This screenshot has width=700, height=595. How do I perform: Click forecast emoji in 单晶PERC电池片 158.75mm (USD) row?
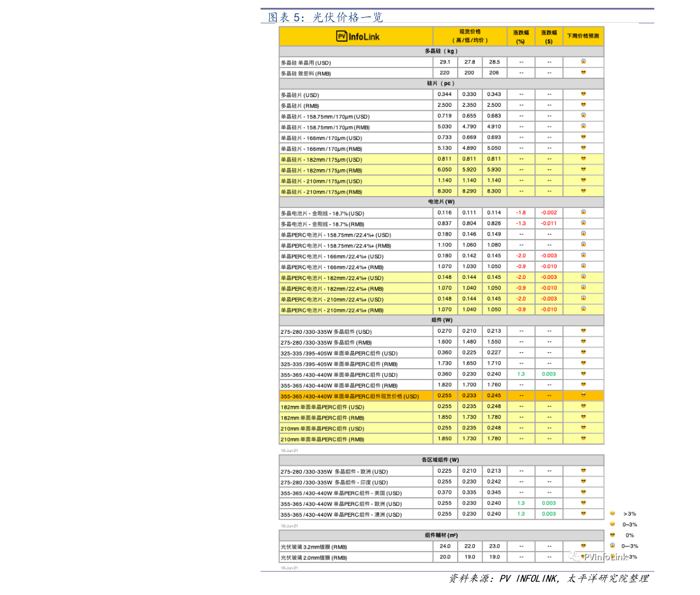point(583,233)
